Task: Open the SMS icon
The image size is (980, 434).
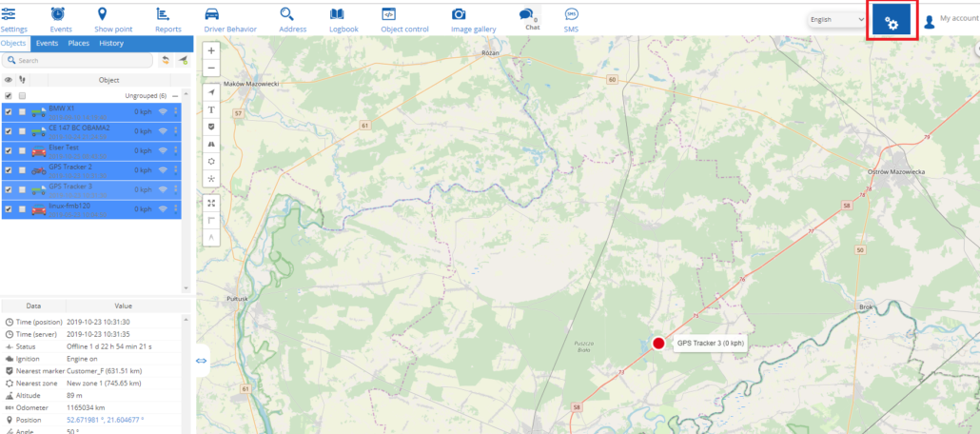Action: (571, 14)
